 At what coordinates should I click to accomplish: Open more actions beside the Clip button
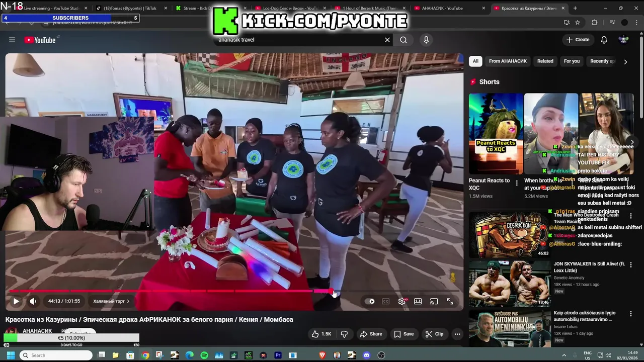click(457, 334)
